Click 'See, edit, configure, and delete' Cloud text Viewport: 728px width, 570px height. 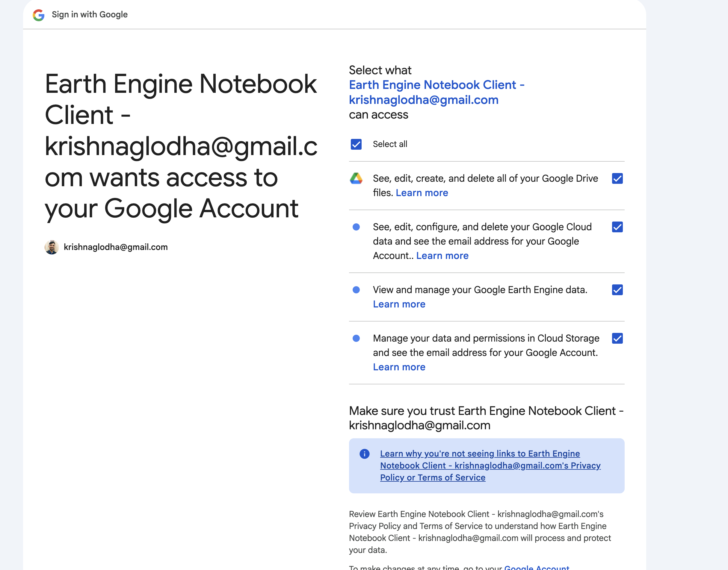point(482,241)
